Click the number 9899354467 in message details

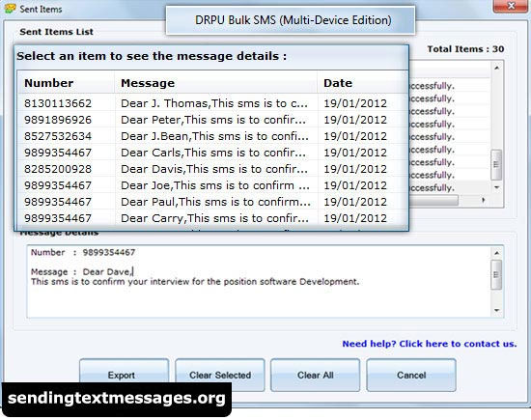coord(109,252)
